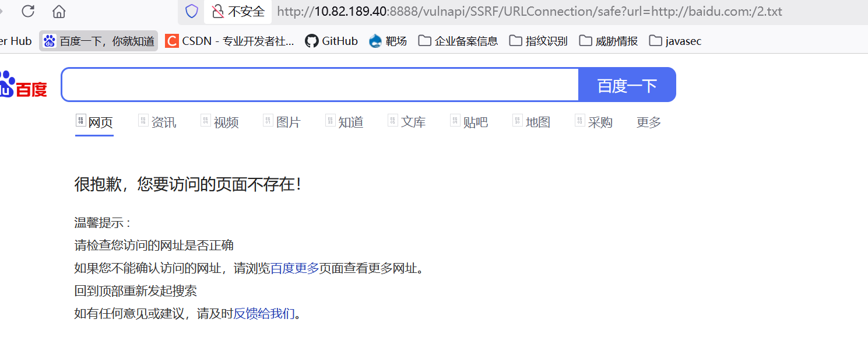This screenshot has height=354, width=868.
Task: Click the javasec folder icon
Action: (655, 41)
